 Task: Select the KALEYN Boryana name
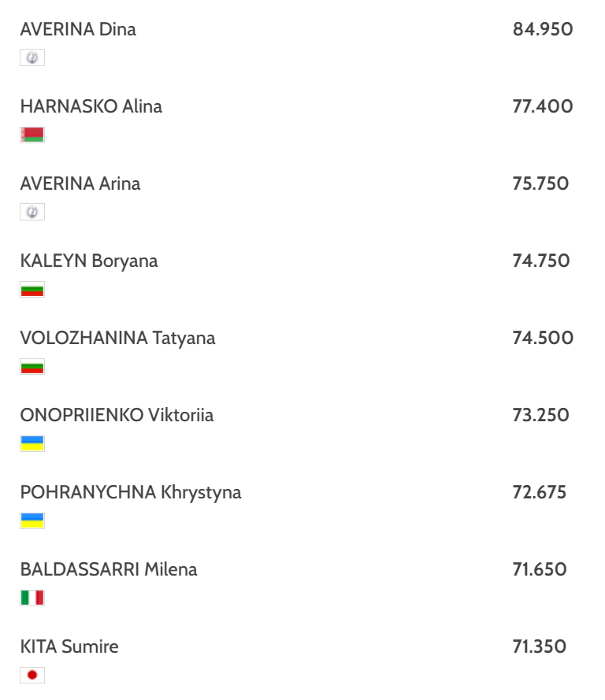89,261
